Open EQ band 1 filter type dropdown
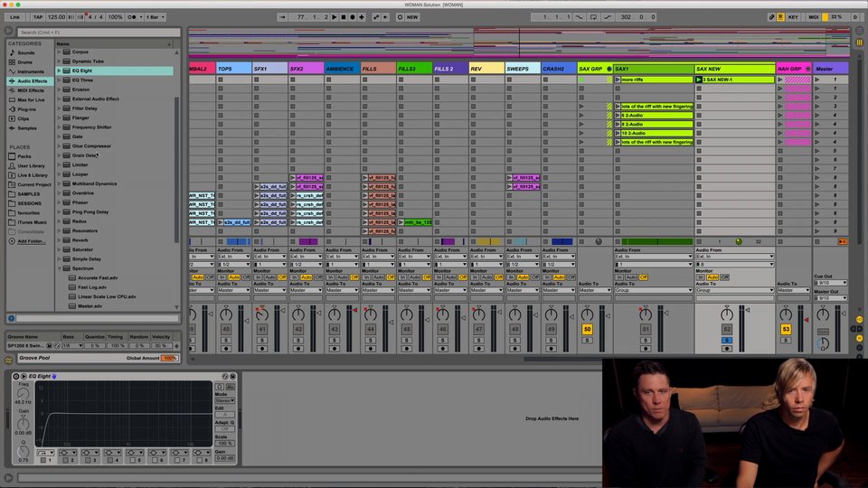The width and height of the screenshot is (868, 488). pos(43,453)
